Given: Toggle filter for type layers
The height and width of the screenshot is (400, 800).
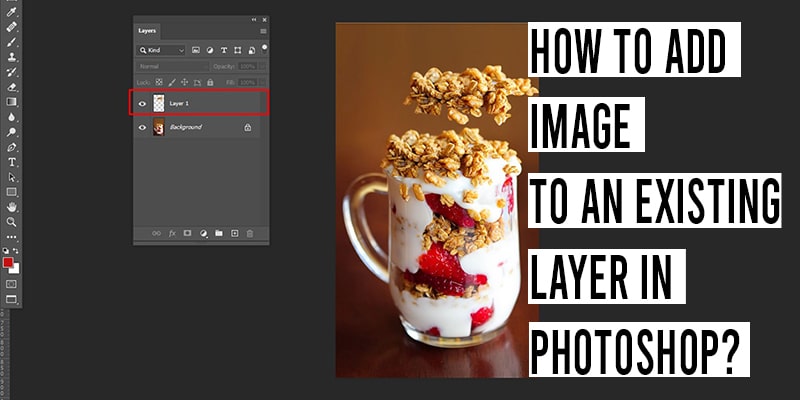Looking at the screenshot, I should (223, 51).
